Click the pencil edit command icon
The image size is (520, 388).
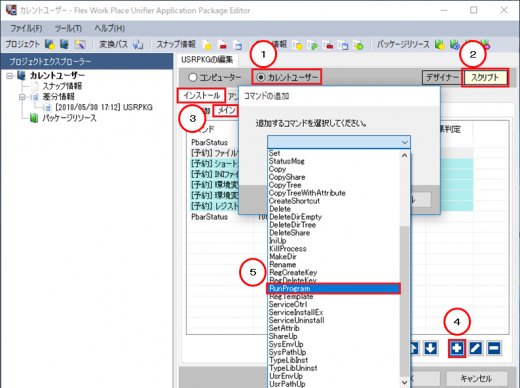476,348
